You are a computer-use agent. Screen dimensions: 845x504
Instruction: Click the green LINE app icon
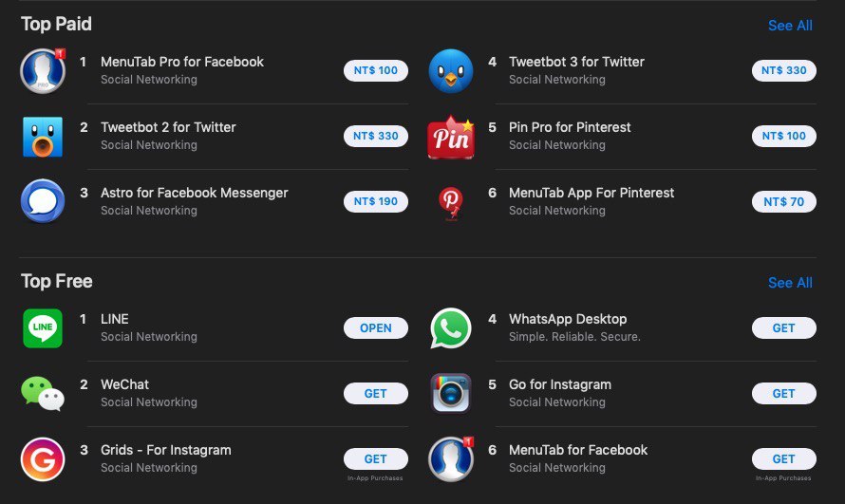coord(43,327)
